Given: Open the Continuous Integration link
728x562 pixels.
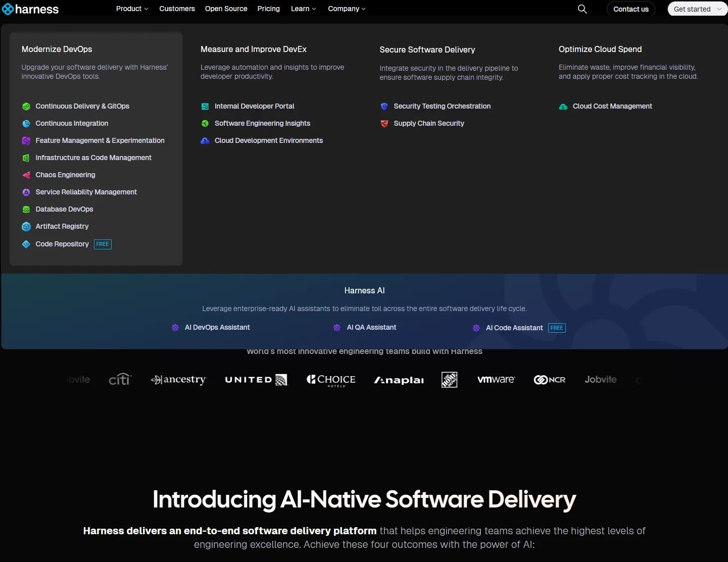Looking at the screenshot, I should point(72,124).
